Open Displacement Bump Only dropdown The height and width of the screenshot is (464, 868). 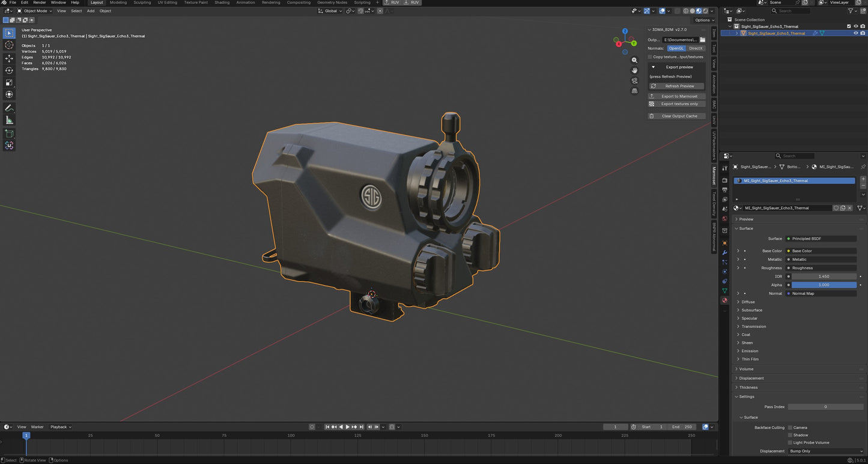pos(826,451)
